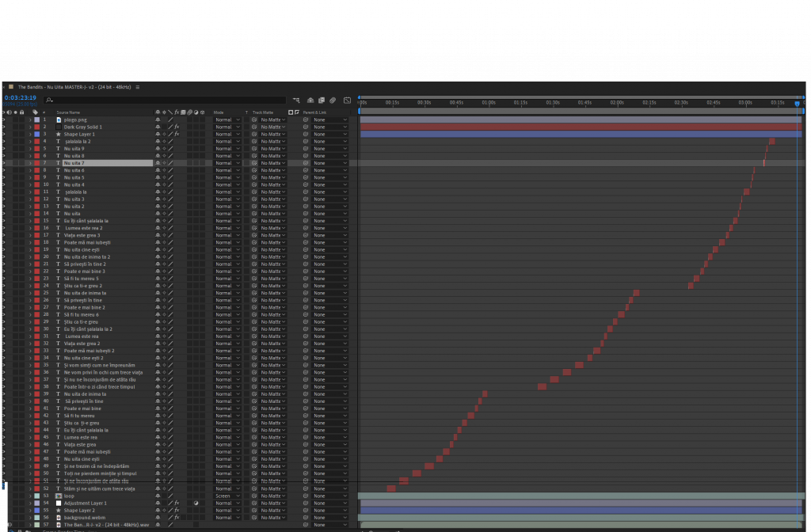
Task: Toggle visibility of Shape Layer 1
Action: click(x=4, y=134)
